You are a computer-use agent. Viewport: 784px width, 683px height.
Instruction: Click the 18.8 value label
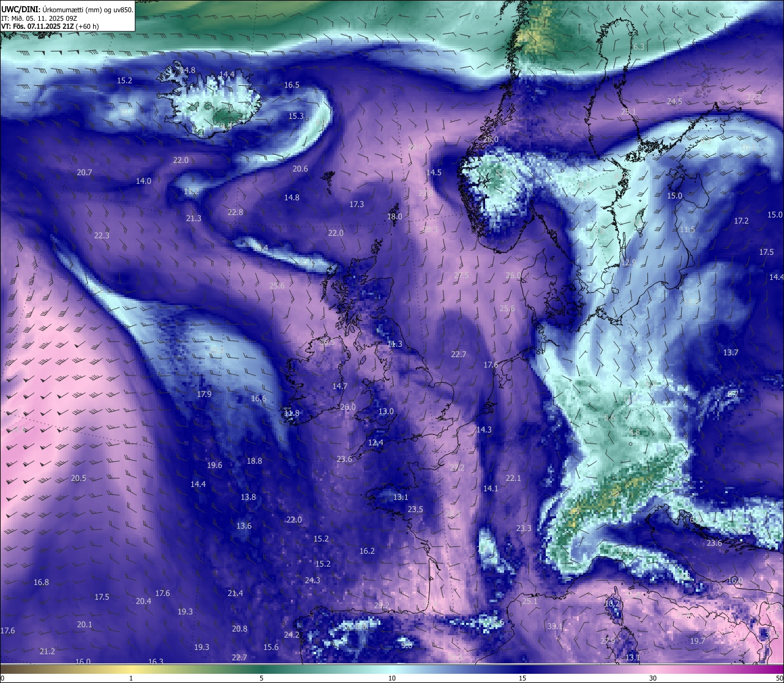[254, 461]
